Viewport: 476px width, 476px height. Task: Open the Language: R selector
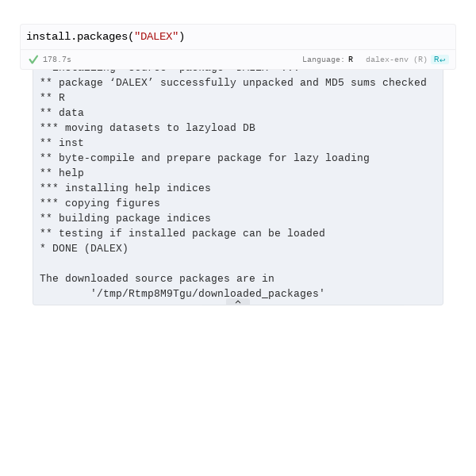328,59
